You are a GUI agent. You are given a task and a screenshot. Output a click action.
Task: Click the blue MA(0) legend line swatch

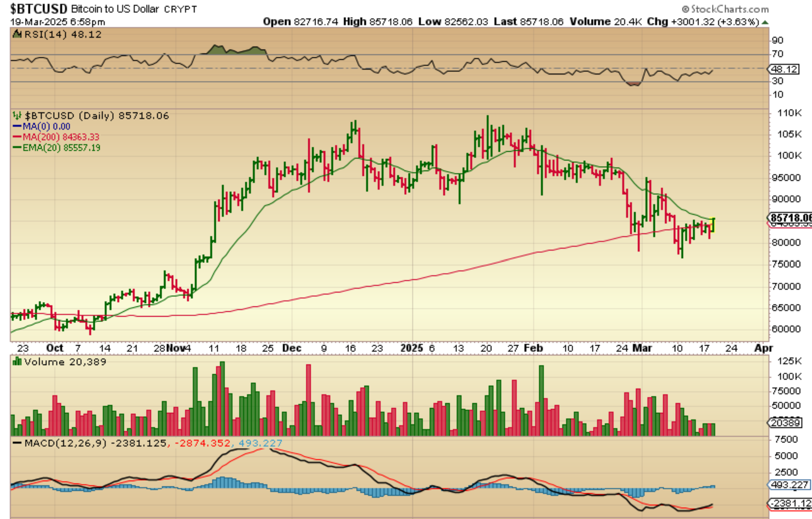(x=17, y=127)
